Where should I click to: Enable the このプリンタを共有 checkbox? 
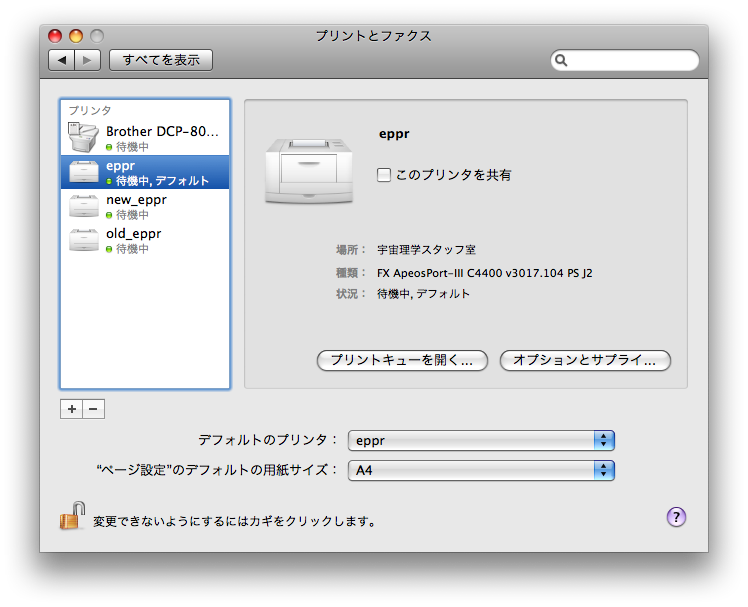(x=384, y=175)
